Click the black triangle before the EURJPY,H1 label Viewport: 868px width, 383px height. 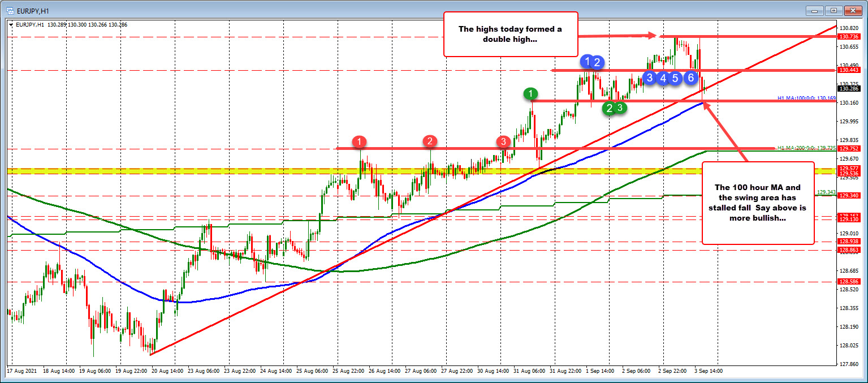[x=12, y=24]
